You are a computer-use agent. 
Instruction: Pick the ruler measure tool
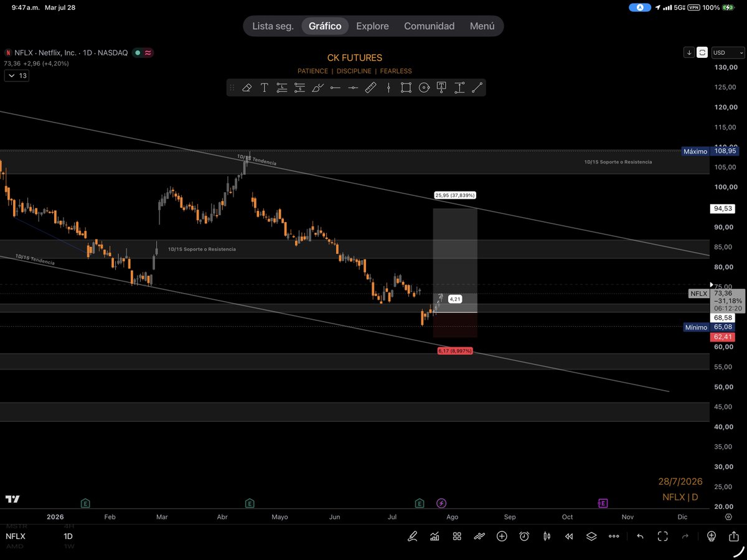click(x=370, y=88)
